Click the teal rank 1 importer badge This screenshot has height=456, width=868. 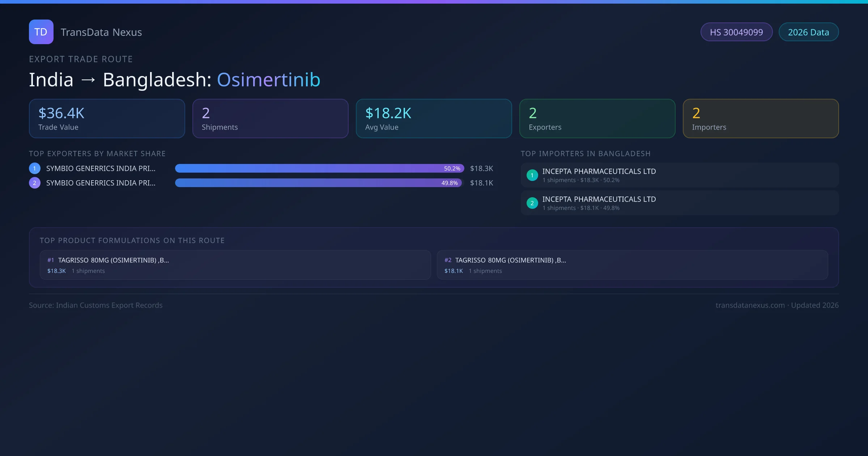point(532,175)
